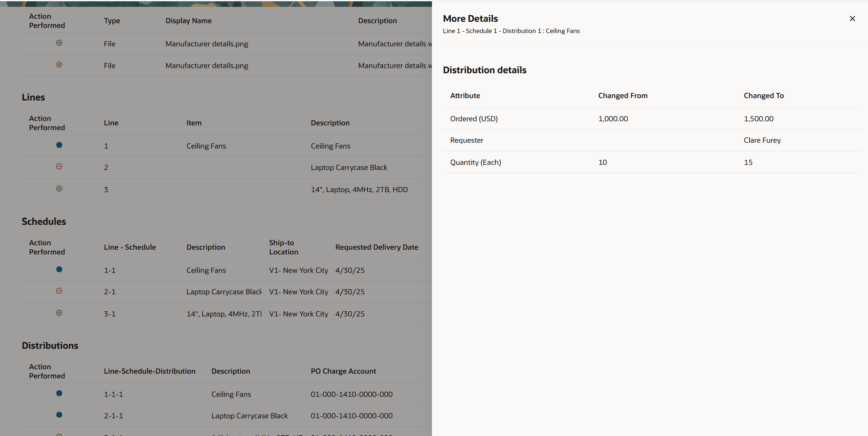The image size is (868, 436).
Task: Click the Lines section heading
Action: (33, 97)
